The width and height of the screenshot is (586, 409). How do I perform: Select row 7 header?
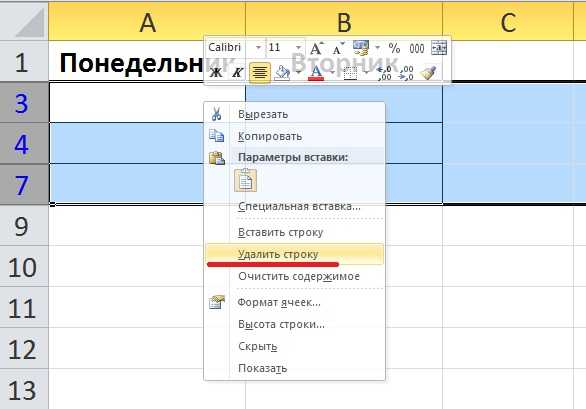(x=24, y=184)
